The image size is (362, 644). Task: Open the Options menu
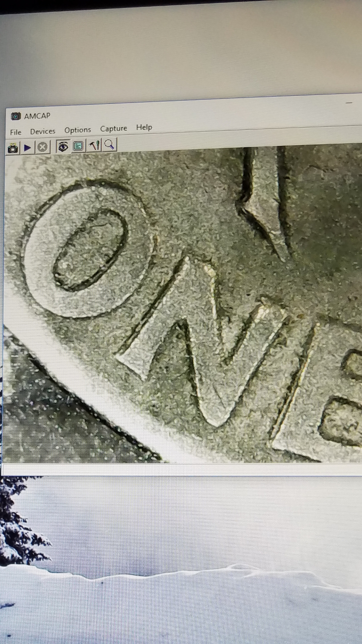pyautogui.click(x=78, y=130)
